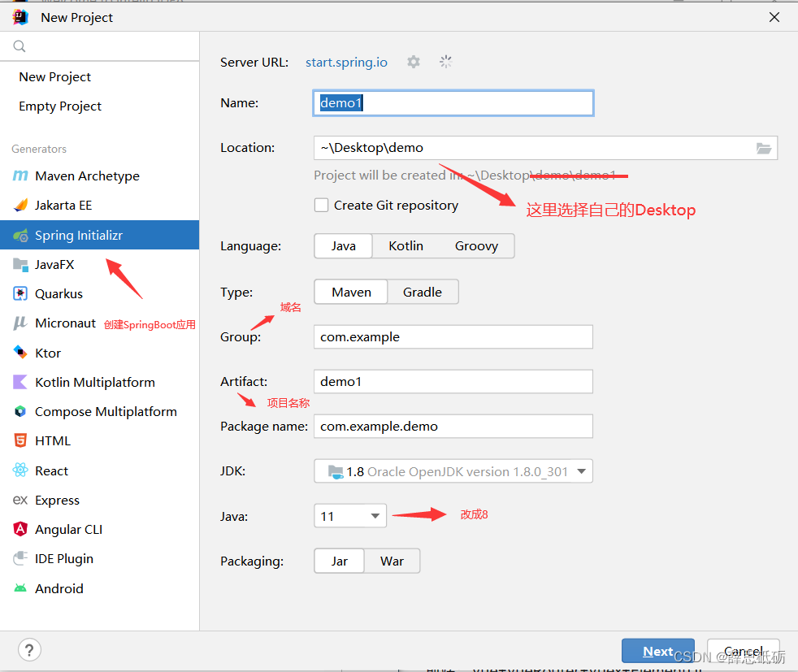Select the Express generator label

click(x=57, y=501)
